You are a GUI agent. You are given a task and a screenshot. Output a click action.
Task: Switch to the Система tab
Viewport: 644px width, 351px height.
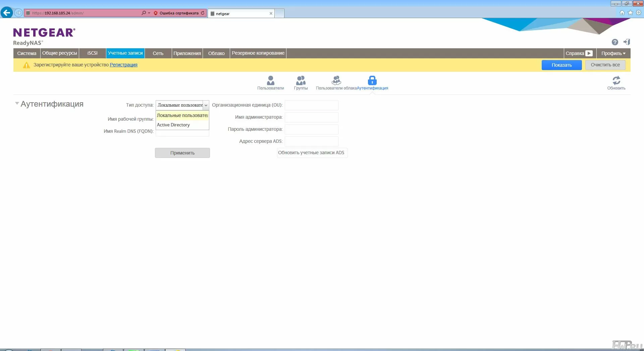click(x=27, y=53)
